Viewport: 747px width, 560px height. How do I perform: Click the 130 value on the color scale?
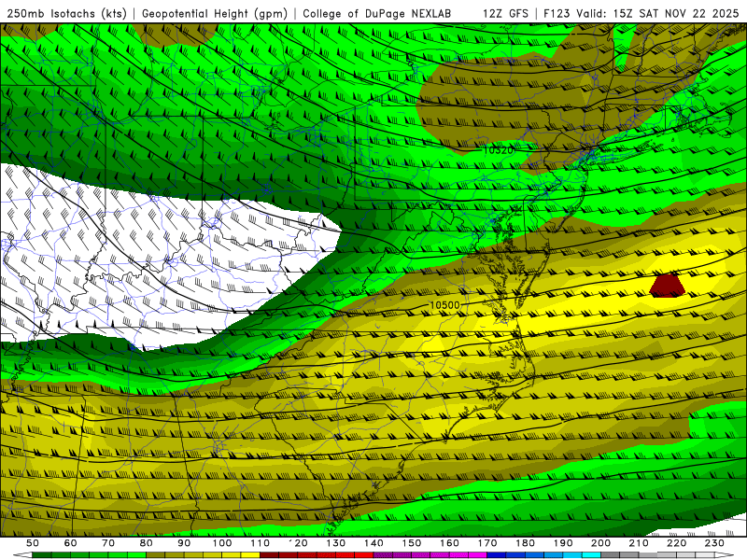(336, 543)
